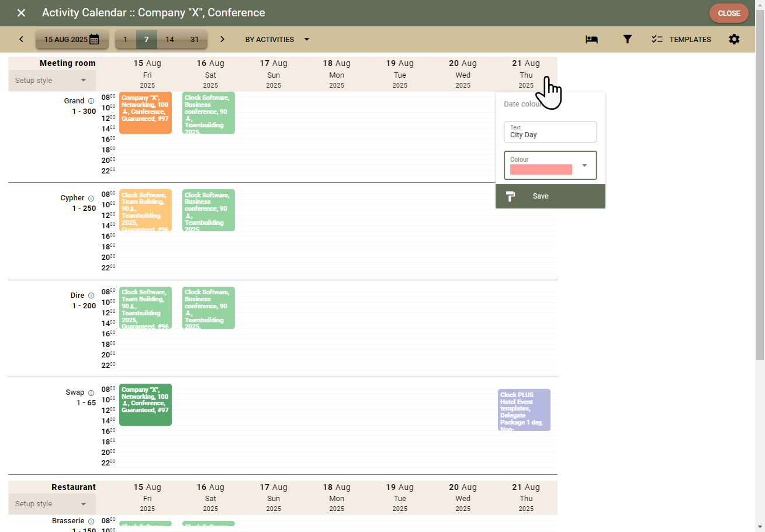Click the pink colour swatch

point(541,169)
